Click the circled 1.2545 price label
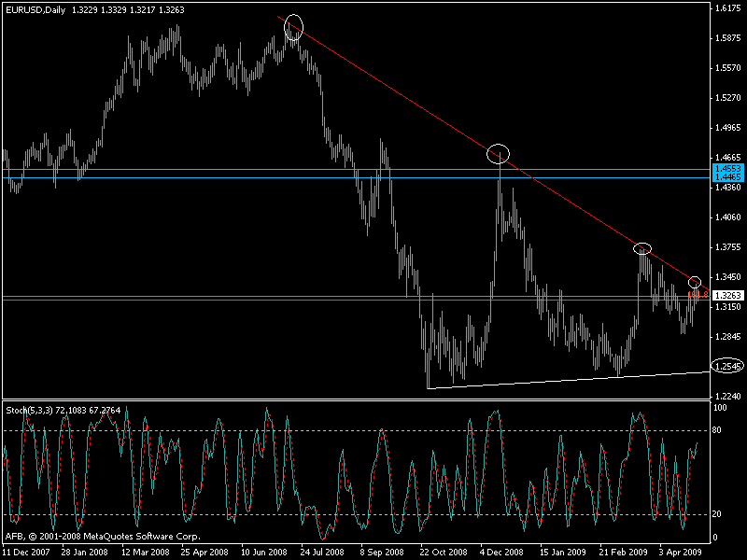The height and width of the screenshot is (560, 747). [x=727, y=366]
